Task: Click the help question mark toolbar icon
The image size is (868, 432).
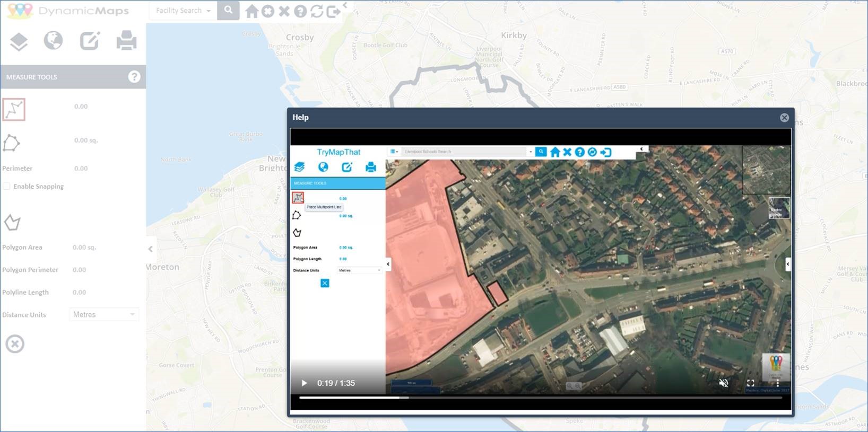Action: tap(300, 11)
